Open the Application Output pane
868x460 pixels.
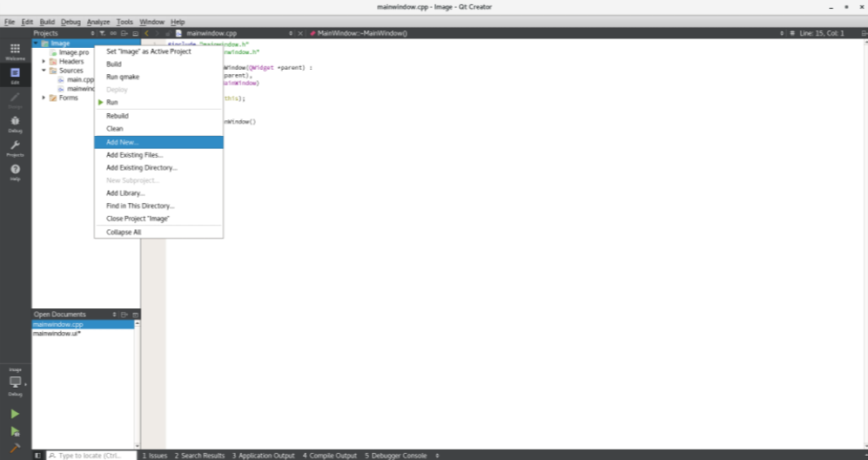263,456
